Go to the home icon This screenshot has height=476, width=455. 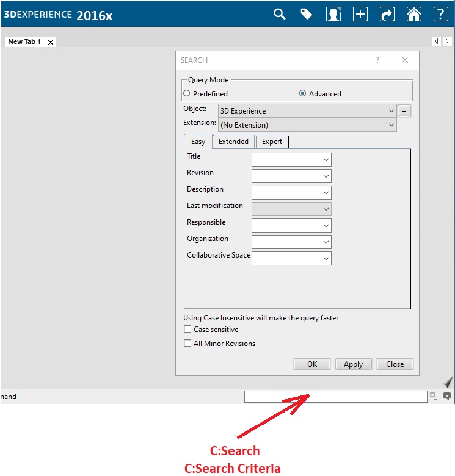click(x=414, y=14)
